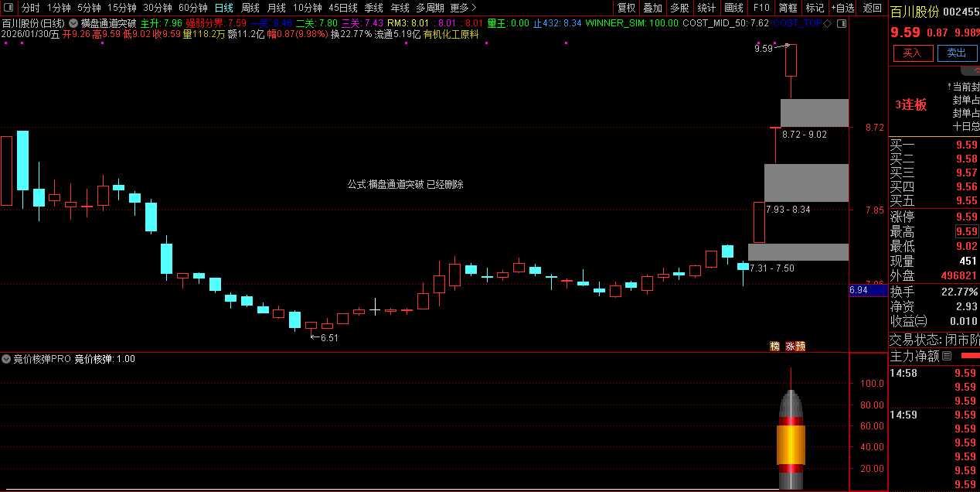Click the 卖出 sell button
Screen dimensions: 980x492
click(957, 53)
